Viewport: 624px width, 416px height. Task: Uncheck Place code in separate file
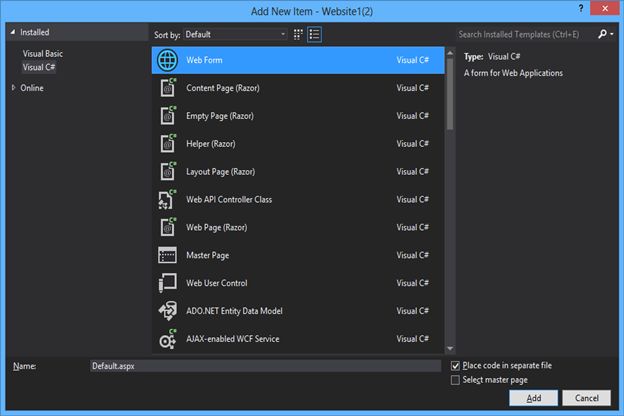tap(455, 365)
